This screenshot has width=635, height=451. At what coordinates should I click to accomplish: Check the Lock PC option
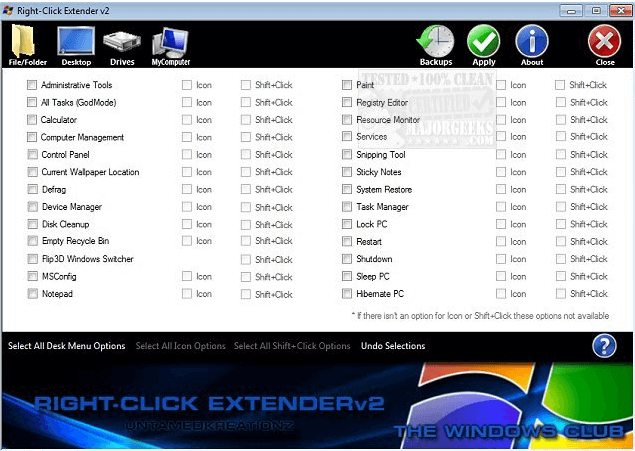[x=347, y=224]
